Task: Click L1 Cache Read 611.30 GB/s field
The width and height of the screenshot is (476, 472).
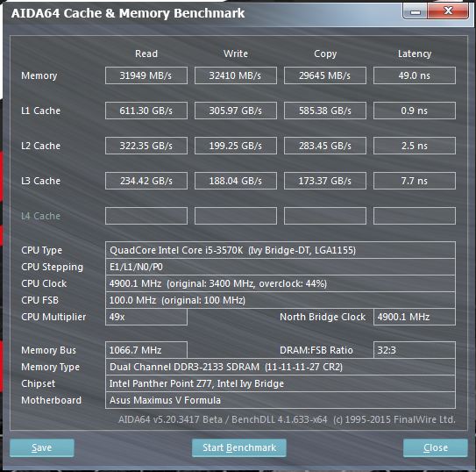Action: (x=146, y=111)
